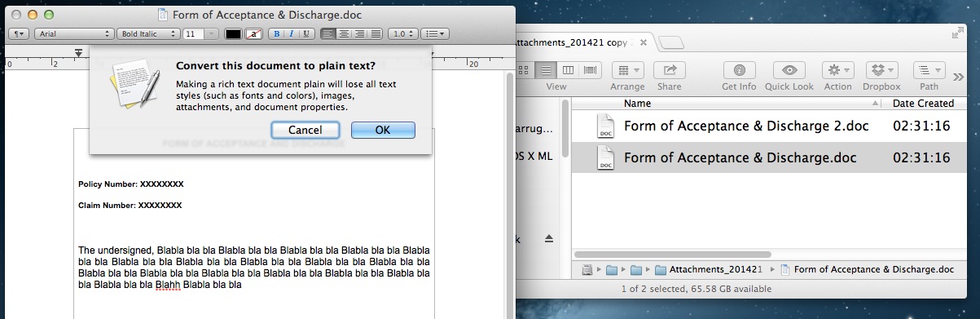Center the text in TextEdit
Screen dimensions: 980x319
coord(344,33)
